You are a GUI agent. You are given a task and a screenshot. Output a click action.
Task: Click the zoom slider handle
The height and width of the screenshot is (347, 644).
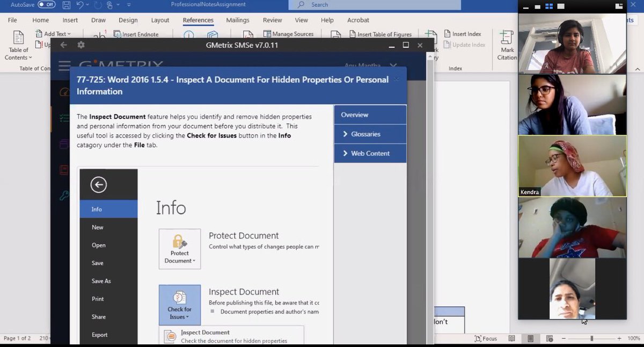tap(592, 338)
